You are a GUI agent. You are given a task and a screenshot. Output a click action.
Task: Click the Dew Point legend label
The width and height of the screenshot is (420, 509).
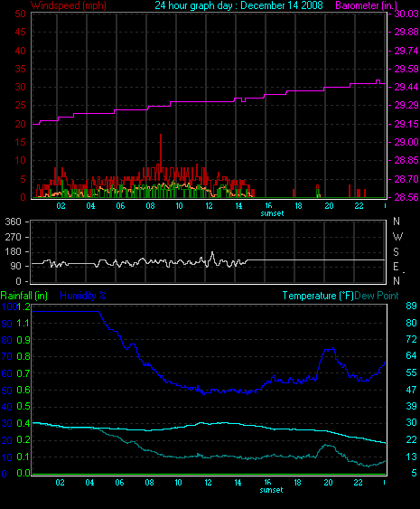point(377,296)
